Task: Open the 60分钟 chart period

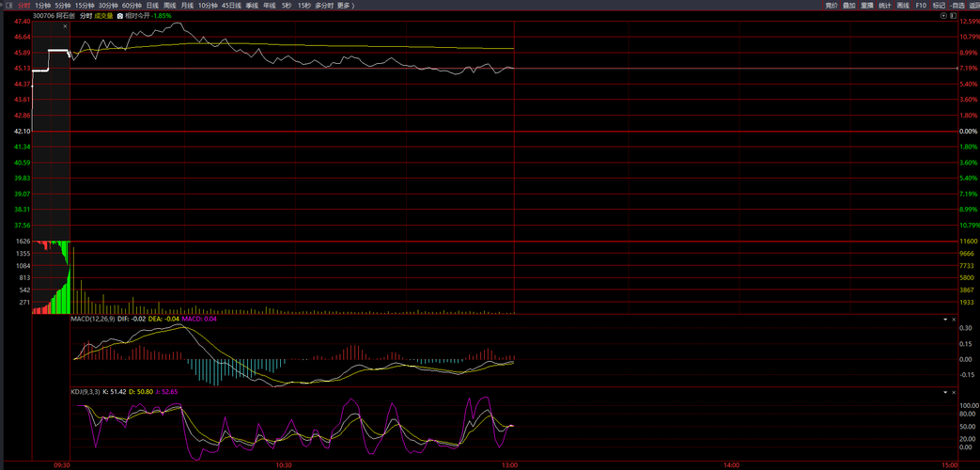Action: pos(132,5)
